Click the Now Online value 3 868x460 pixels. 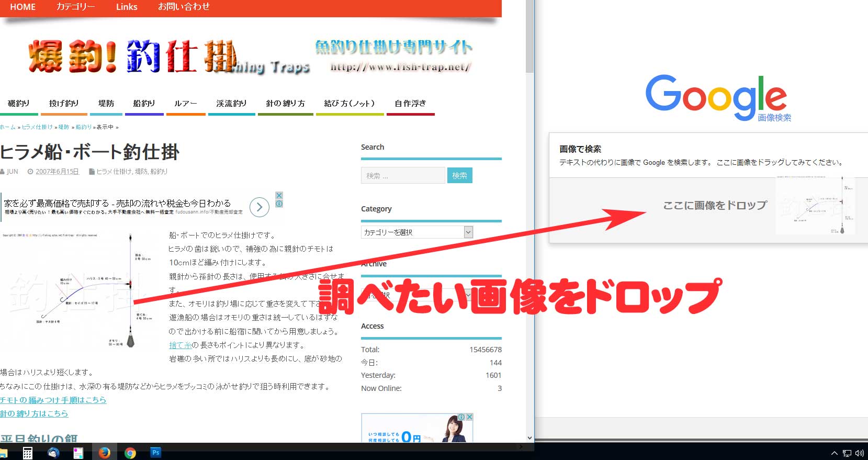point(500,388)
